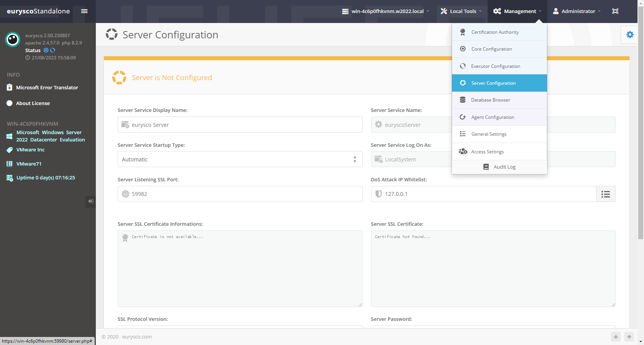Image resolution: width=644 pixels, height=345 pixels.
Task: Select highlighted Server Configuration menu item
Action: 499,83
